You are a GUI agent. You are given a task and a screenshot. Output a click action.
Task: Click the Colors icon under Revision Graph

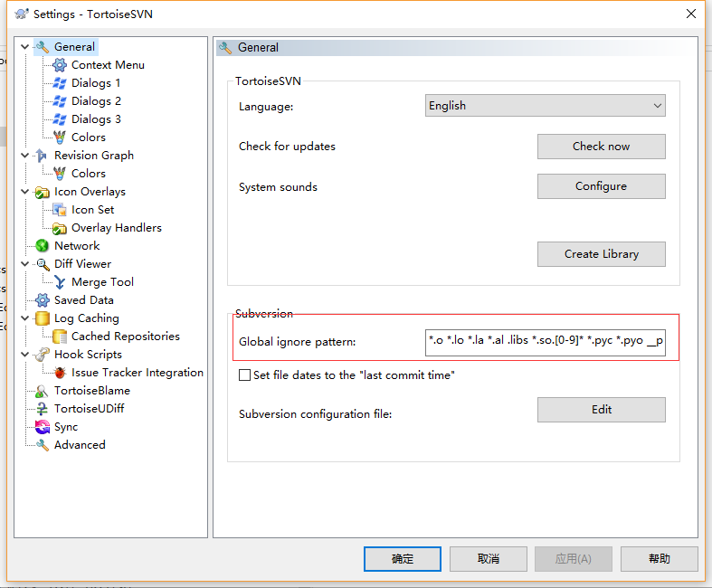(60, 174)
